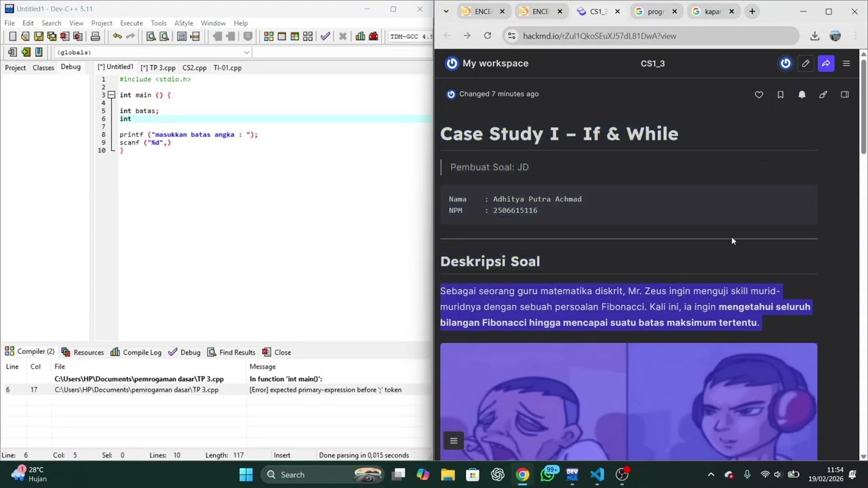Switch to the TI-01.cpp editor tab
This screenshot has height=488, width=868.
227,68
